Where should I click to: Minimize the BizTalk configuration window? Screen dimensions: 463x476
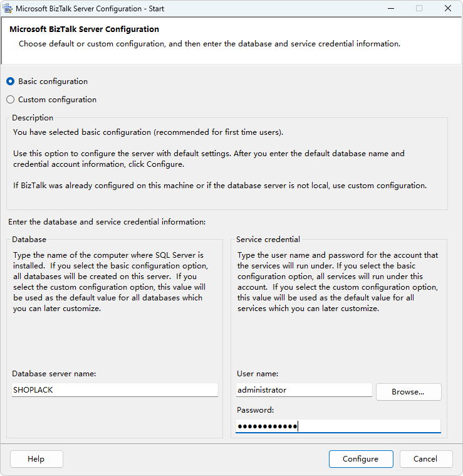[x=390, y=8]
